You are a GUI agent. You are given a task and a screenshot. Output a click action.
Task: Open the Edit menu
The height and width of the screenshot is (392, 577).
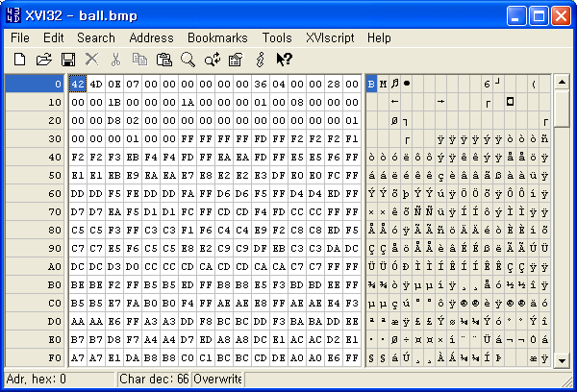click(53, 37)
